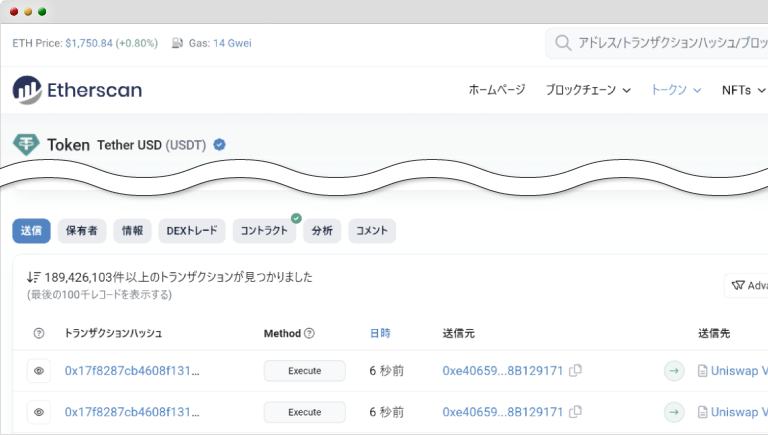Click Execute method button in first row
The image size is (768, 435).
[304, 371]
